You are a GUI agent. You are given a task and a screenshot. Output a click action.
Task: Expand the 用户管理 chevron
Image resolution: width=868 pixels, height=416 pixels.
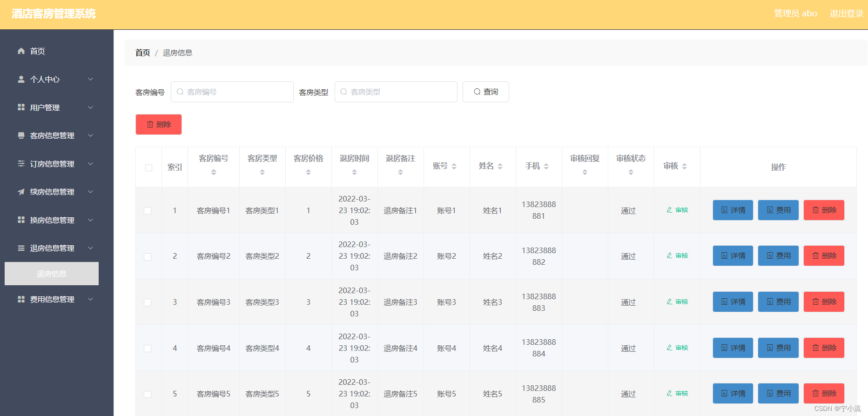pos(91,107)
